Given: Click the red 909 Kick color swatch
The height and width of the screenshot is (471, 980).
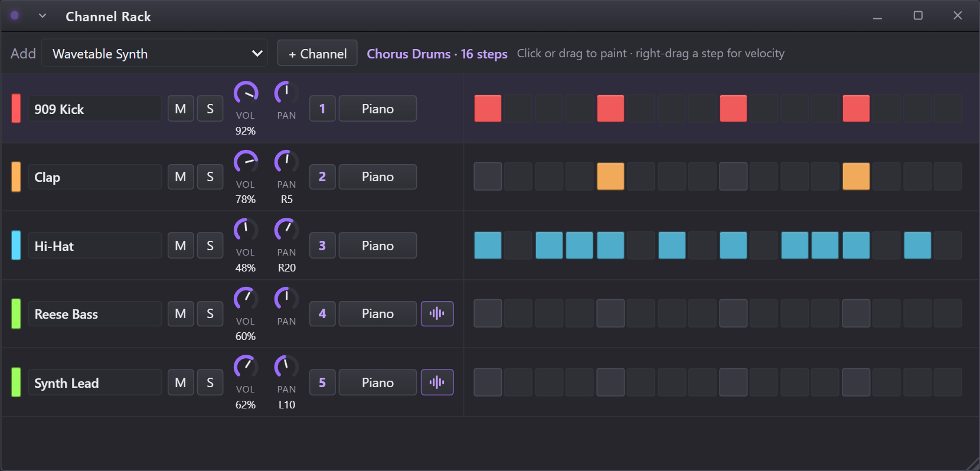Looking at the screenshot, I should point(16,109).
